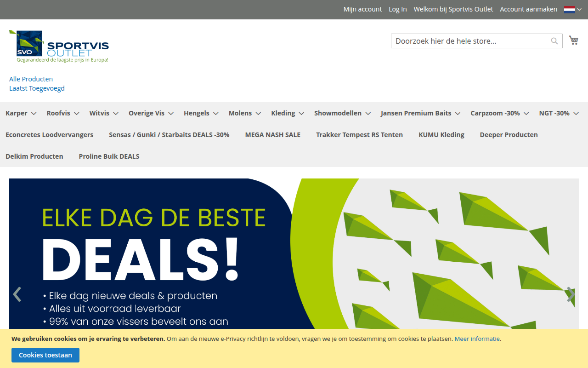Open the KUMU Kleding item
Screen dimensions: 588x368
pos(441,135)
